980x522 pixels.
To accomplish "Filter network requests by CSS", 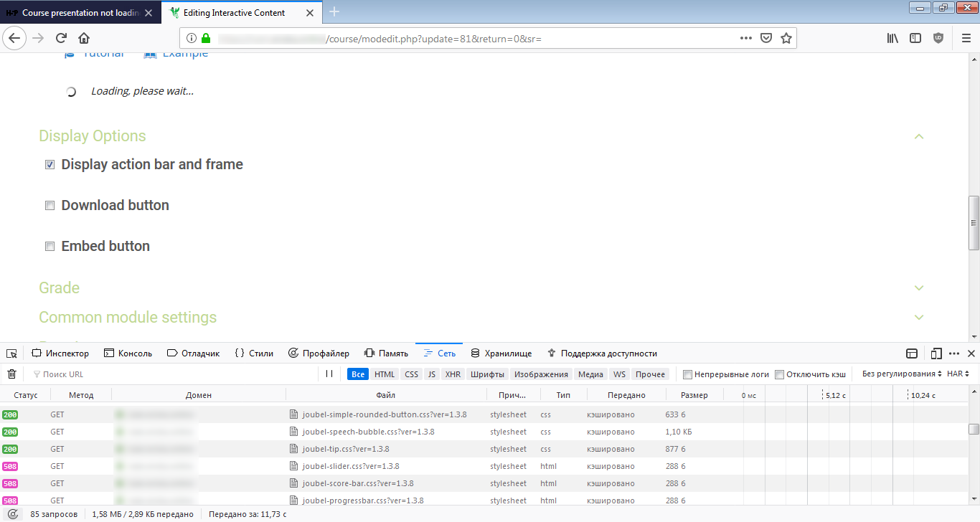I will (x=411, y=374).
